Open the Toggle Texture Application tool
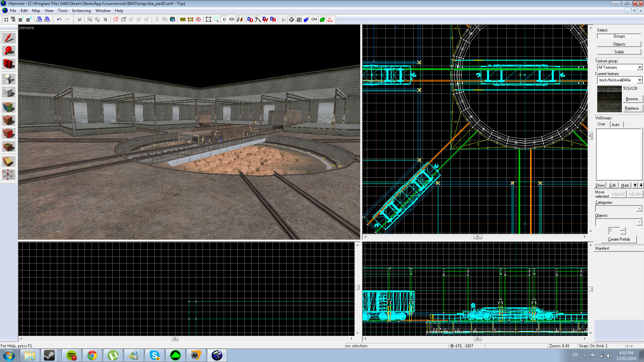 pos(9,107)
